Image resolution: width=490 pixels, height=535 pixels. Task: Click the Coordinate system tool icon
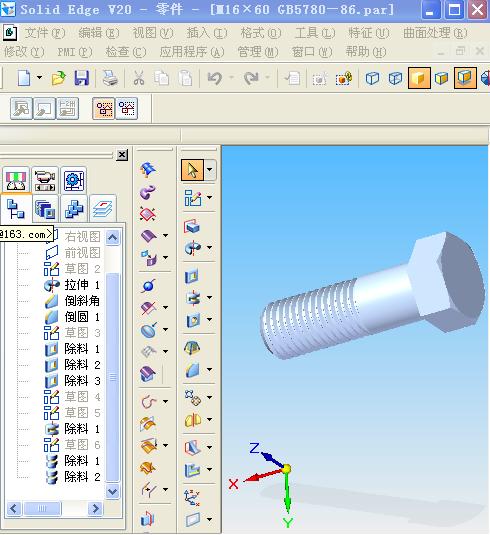pyautogui.click(x=192, y=497)
